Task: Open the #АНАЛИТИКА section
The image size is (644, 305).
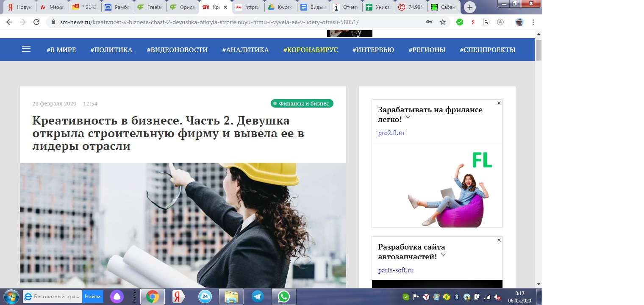Action: [x=245, y=50]
